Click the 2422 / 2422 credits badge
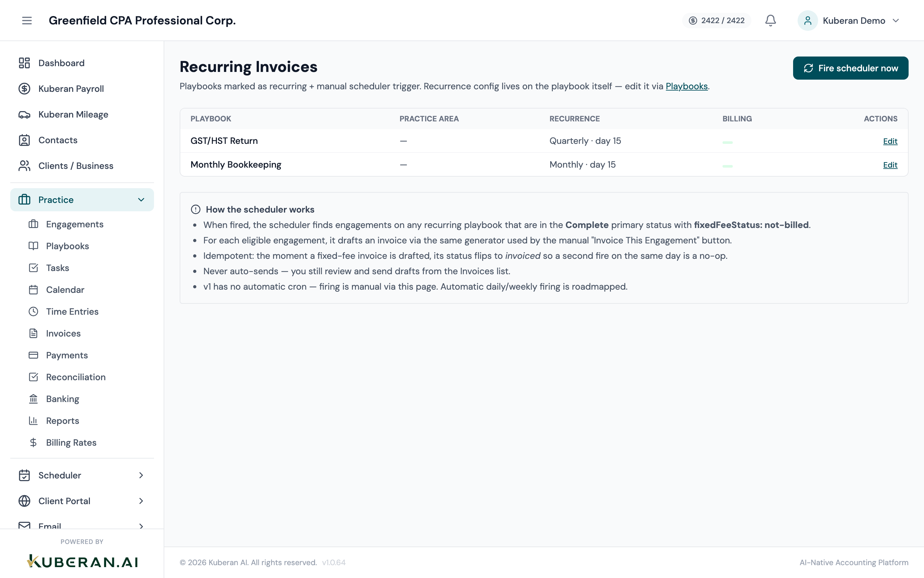 click(x=716, y=21)
